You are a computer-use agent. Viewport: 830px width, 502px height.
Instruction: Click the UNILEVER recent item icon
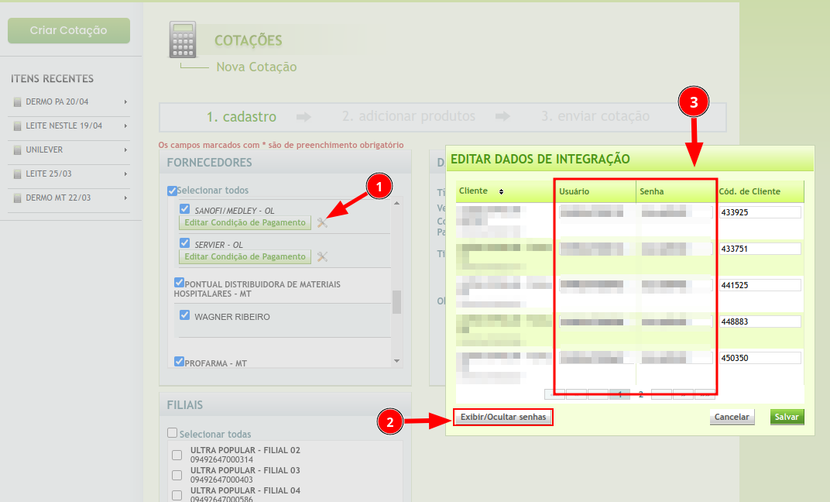tap(17, 150)
